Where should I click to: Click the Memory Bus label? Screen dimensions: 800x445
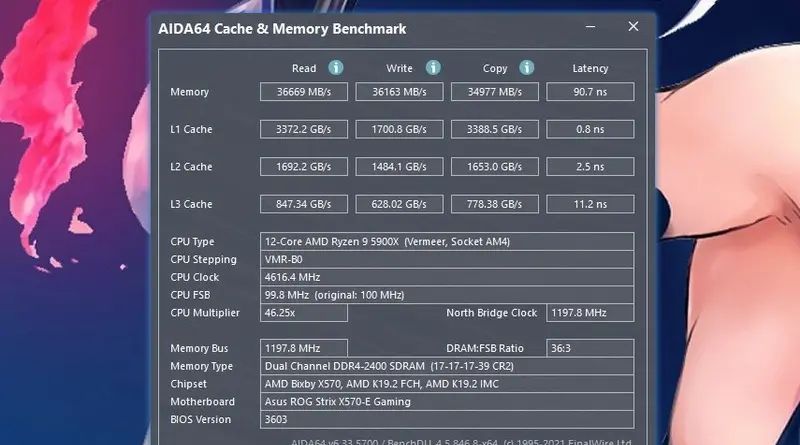click(199, 348)
